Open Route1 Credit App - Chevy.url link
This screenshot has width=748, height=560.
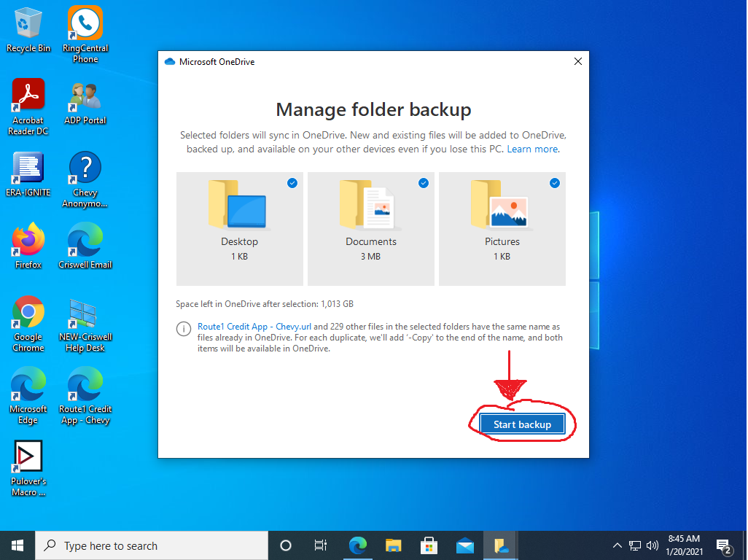coord(254,327)
